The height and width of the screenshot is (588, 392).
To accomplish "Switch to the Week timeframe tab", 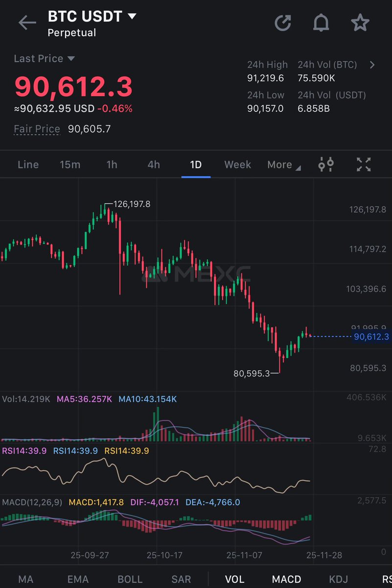I will (x=238, y=165).
